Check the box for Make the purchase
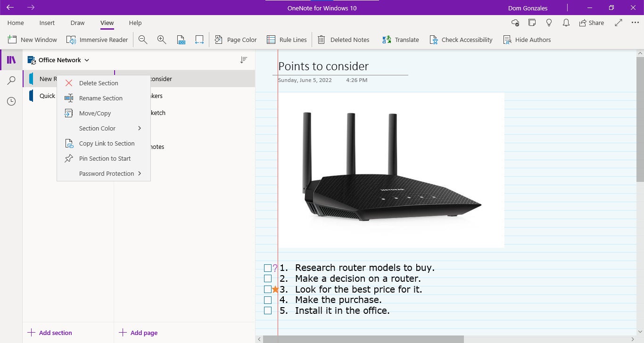The height and width of the screenshot is (343, 644). pyautogui.click(x=268, y=300)
